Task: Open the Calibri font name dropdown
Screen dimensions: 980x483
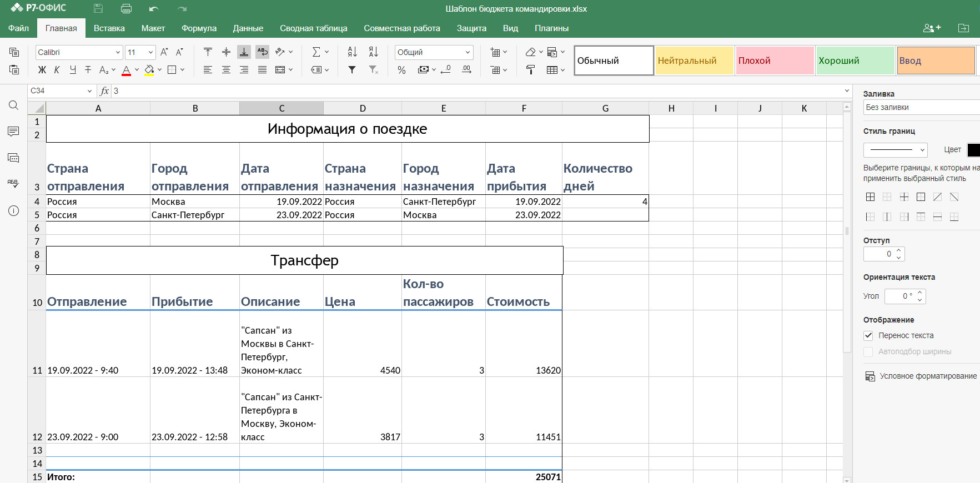Action: [x=79, y=52]
